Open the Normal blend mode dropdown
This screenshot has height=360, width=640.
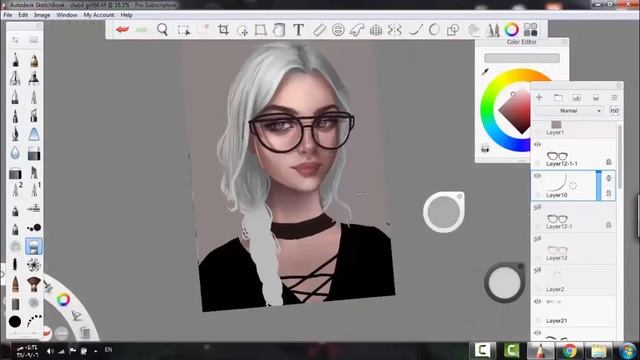pyautogui.click(x=569, y=111)
